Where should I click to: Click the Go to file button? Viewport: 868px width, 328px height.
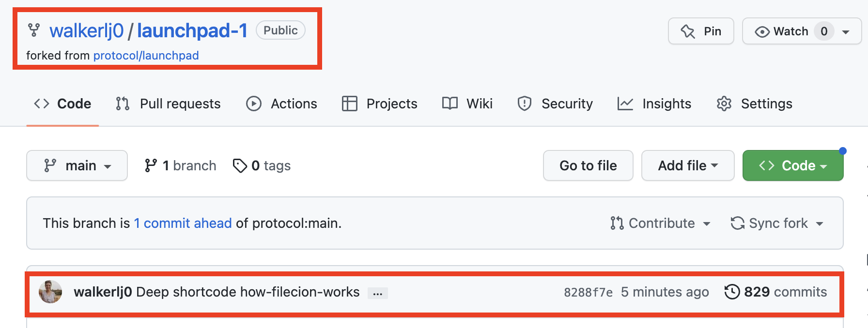[x=588, y=165]
